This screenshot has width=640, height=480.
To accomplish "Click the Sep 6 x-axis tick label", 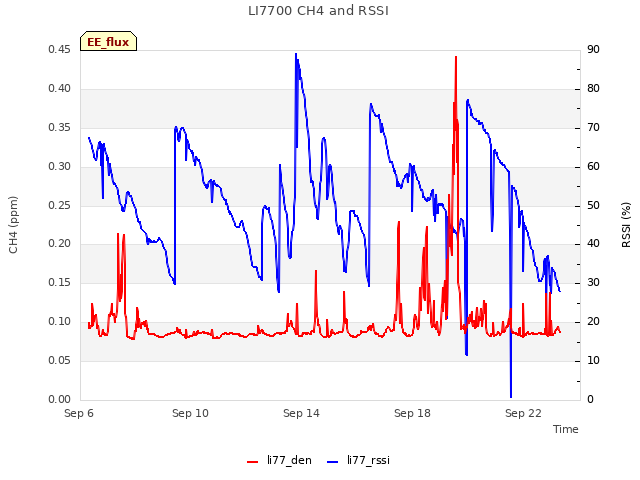I will (x=79, y=413).
